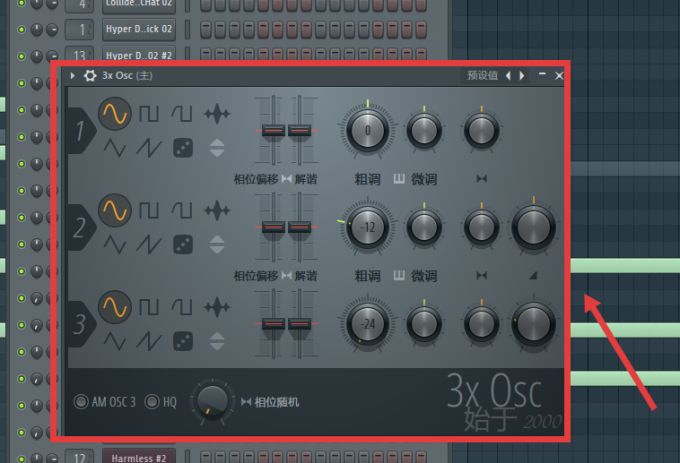This screenshot has width=680, height=463.
Task: Click oscillator 1 detune slider
Action: 299,130
